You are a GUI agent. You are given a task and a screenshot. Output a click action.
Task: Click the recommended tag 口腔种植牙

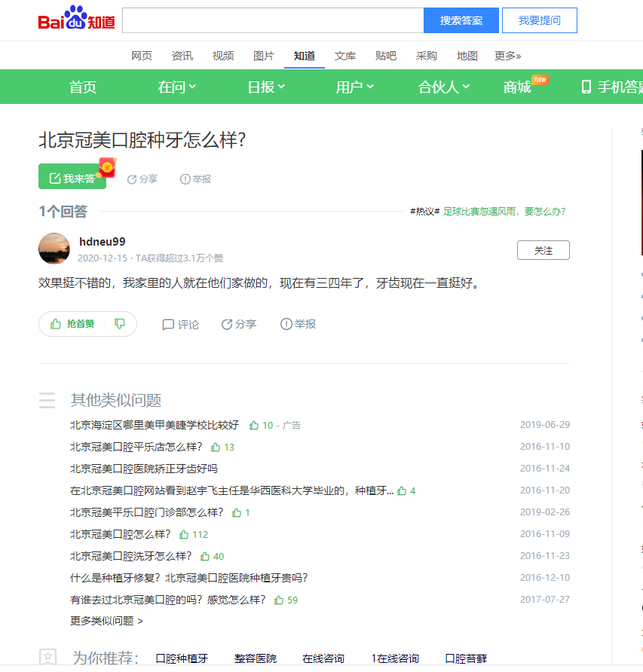tap(182, 658)
